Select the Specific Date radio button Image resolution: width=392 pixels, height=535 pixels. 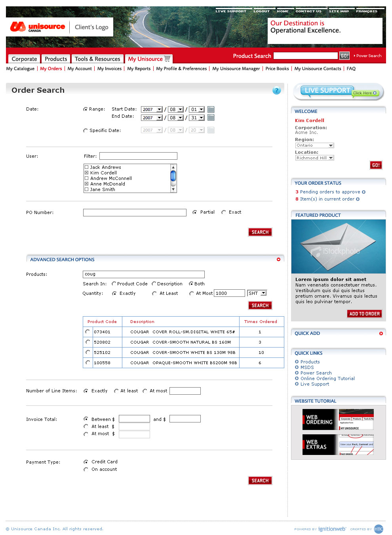(x=85, y=130)
